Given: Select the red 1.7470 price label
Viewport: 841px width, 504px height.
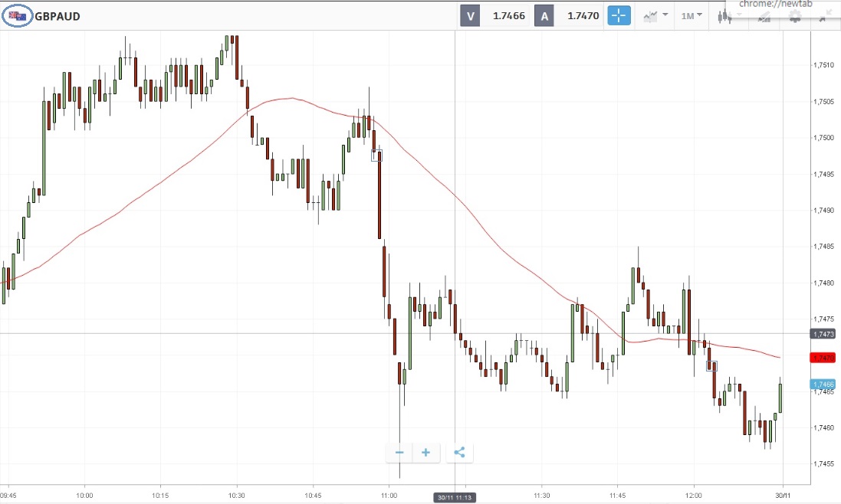Looking at the screenshot, I should (823, 358).
